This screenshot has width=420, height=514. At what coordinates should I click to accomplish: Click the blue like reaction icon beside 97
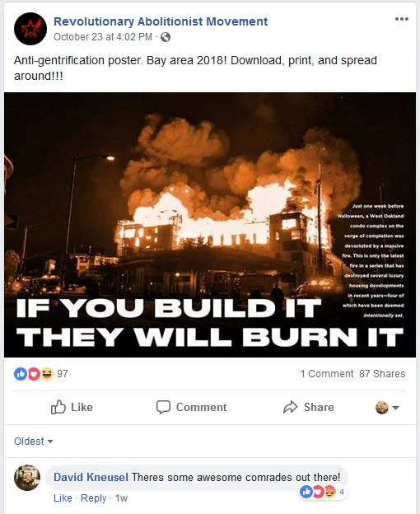click(21, 374)
